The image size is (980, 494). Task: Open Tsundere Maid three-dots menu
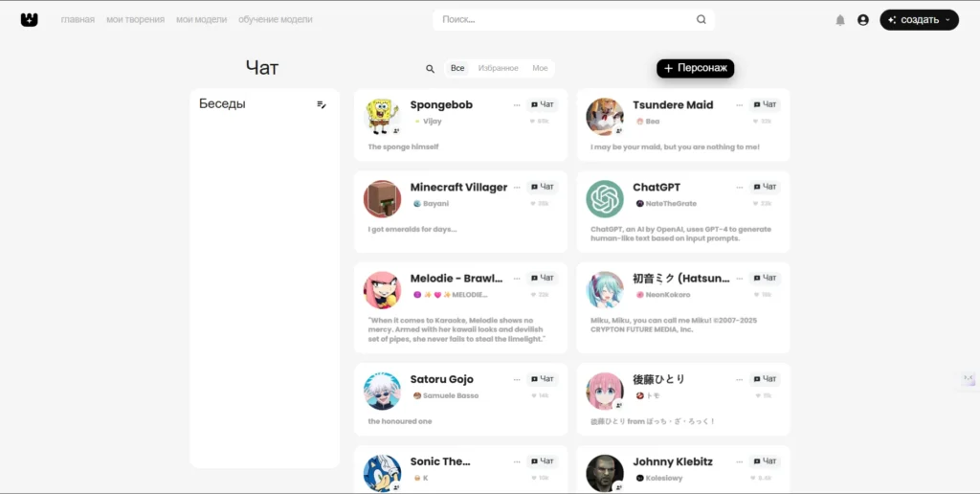[740, 105]
